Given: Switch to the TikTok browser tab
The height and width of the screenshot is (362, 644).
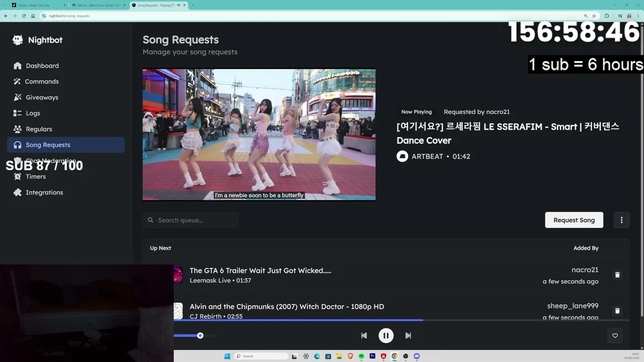Looking at the screenshot, I should coord(38,5).
